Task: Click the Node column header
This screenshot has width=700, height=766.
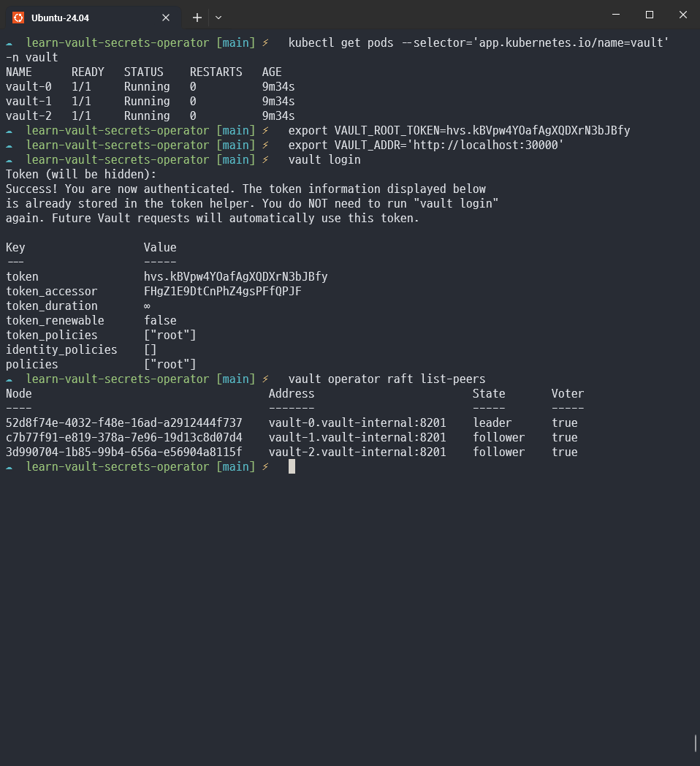Action: [x=18, y=394]
